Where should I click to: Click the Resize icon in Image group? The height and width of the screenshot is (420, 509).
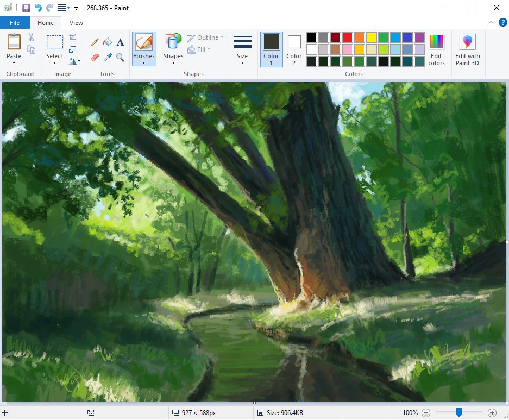[x=72, y=49]
